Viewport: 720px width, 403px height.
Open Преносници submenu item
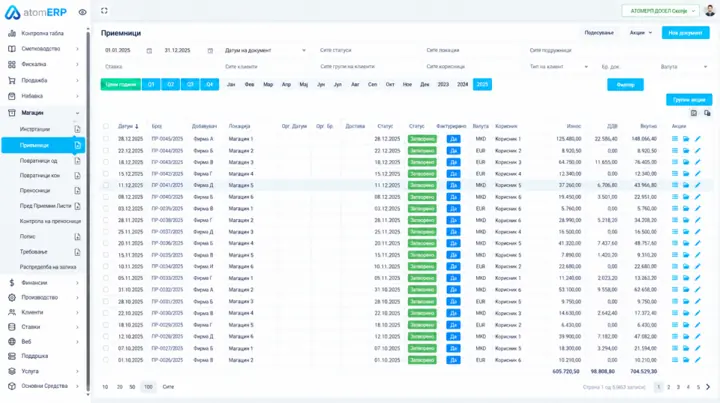(35, 190)
